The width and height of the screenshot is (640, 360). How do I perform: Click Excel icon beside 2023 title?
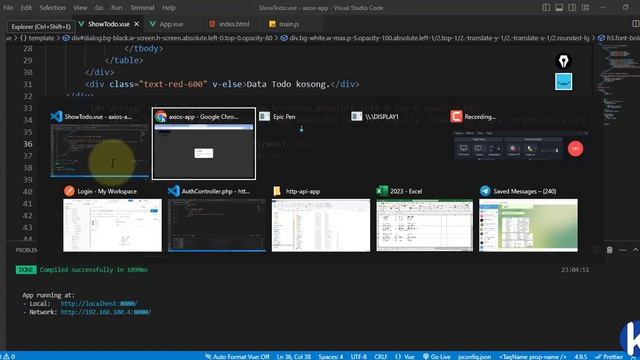coord(382,191)
